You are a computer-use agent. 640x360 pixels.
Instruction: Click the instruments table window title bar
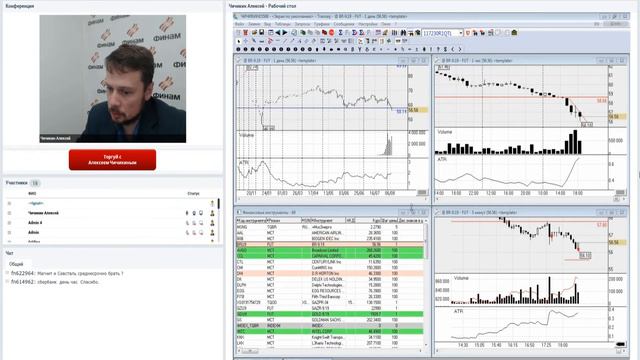[332, 212]
